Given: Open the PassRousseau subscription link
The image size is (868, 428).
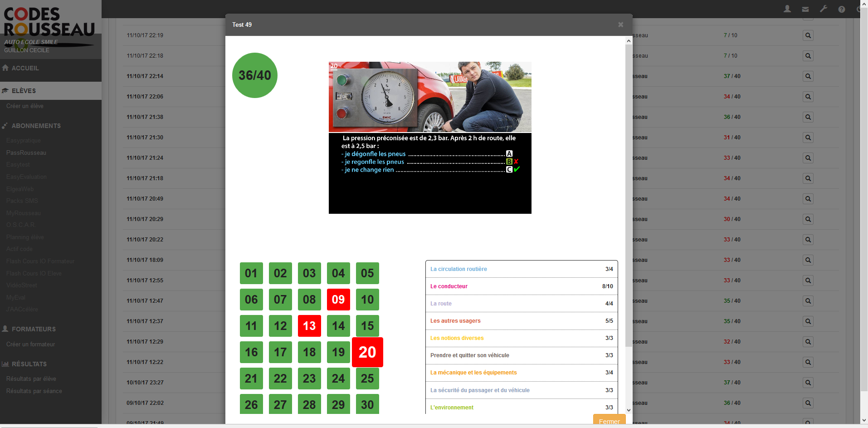Looking at the screenshot, I should (26, 153).
